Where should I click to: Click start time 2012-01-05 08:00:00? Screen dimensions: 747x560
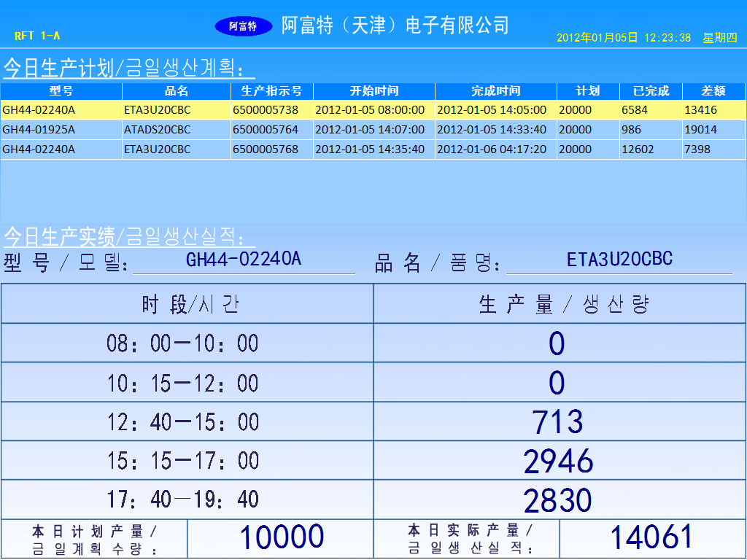tap(374, 110)
